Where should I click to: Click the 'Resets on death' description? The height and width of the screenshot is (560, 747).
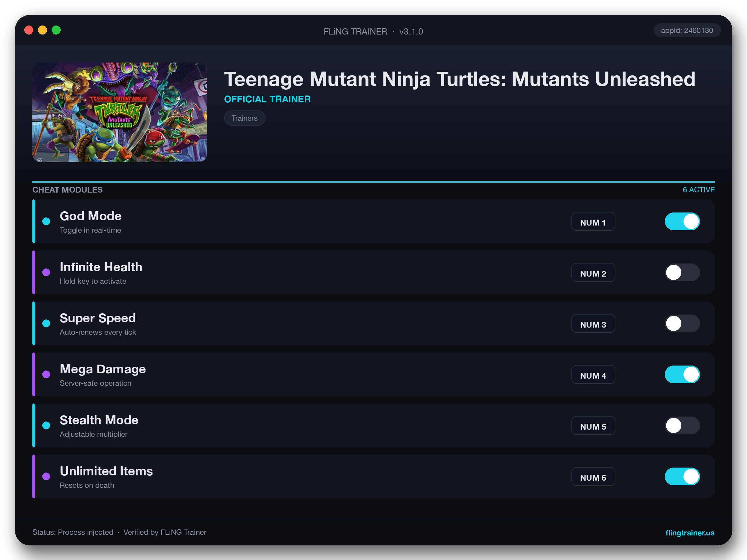pyautogui.click(x=87, y=485)
